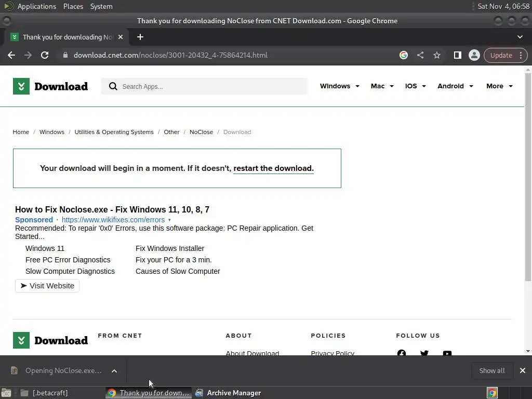Click the address bar URL
Image resolution: width=532 pixels, height=399 pixels.
click(170, 55)
